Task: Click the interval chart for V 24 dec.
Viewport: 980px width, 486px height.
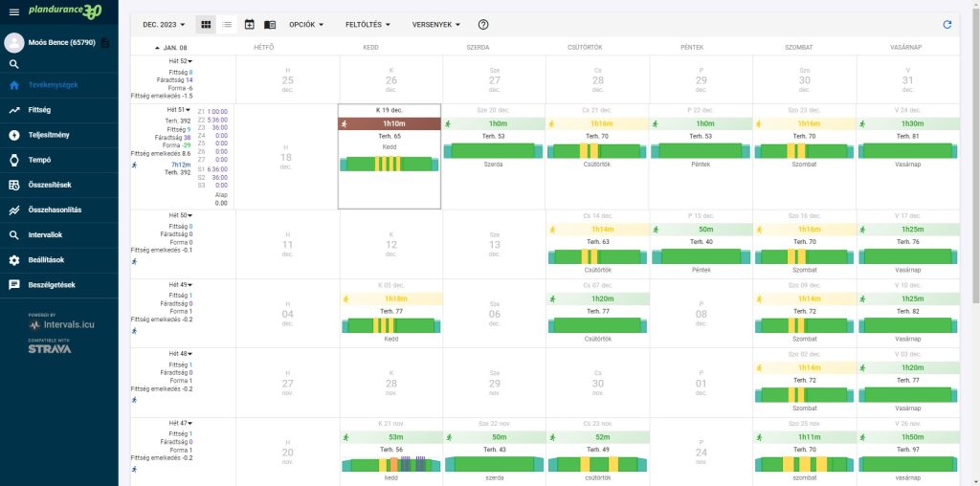Action: click(x=908, y=151)
